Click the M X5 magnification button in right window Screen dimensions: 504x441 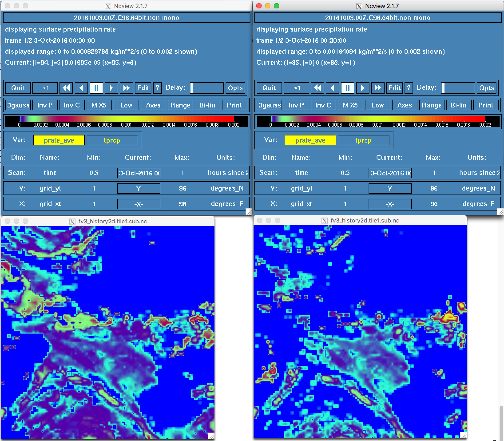pyautogui.click(x=350, y=105)
